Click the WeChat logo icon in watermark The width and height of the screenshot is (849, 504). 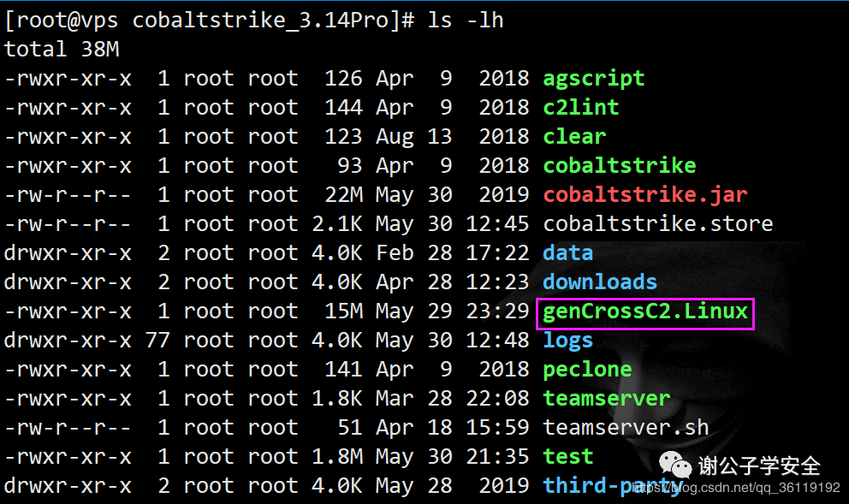pyautogui.click(x=675, y=465)
